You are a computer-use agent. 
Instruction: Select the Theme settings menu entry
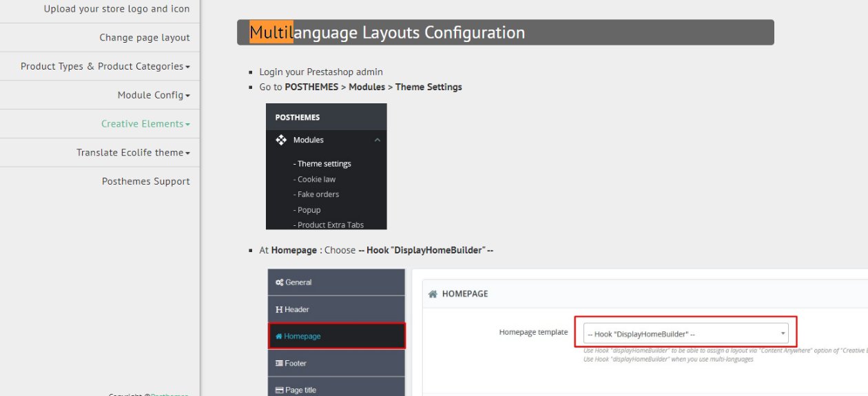pyautogui.click(x=322, y=164)
